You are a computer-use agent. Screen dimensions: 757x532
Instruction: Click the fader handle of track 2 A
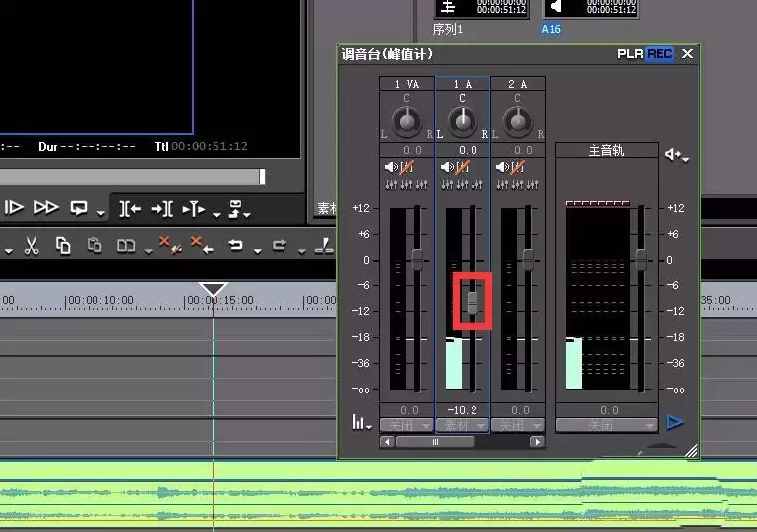[528, 260]
